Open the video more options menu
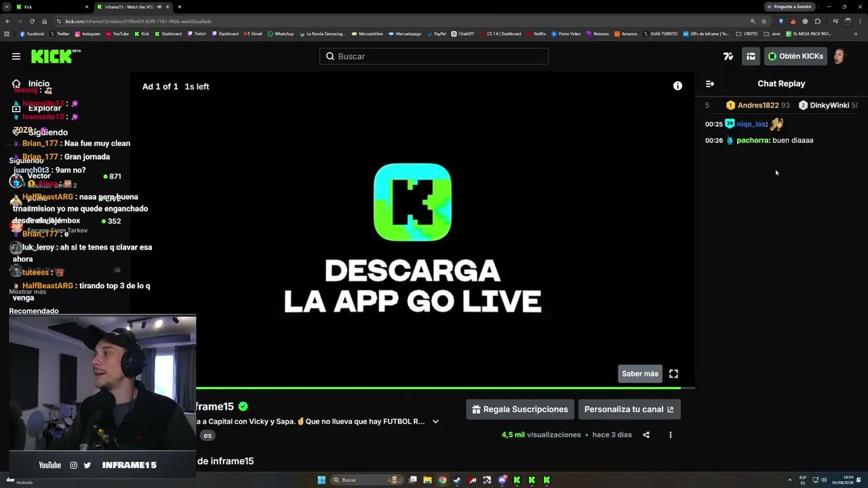The width and height of the screenshot is (868, 488). [671, 435]
